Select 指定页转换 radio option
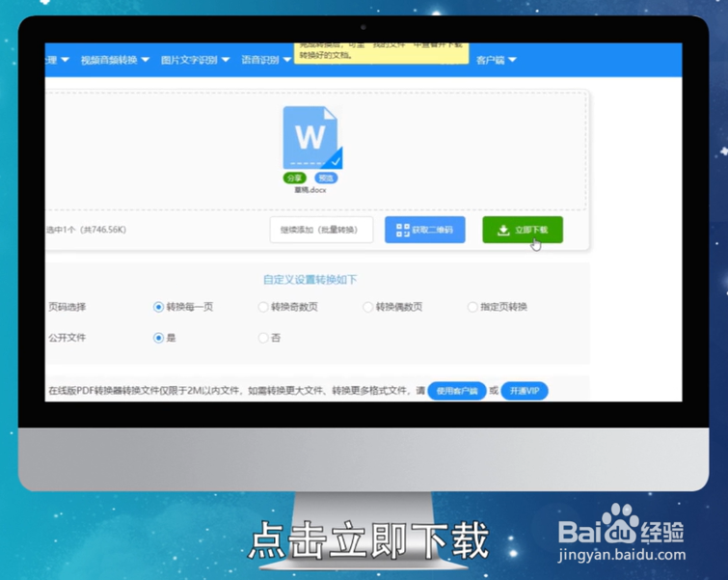728x580 pixels. click(472, 307)
